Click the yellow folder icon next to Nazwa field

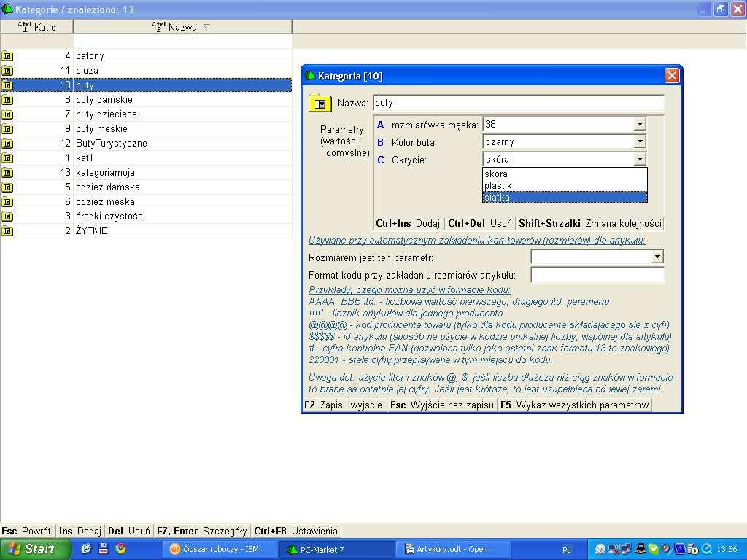(x=320, y=103)
